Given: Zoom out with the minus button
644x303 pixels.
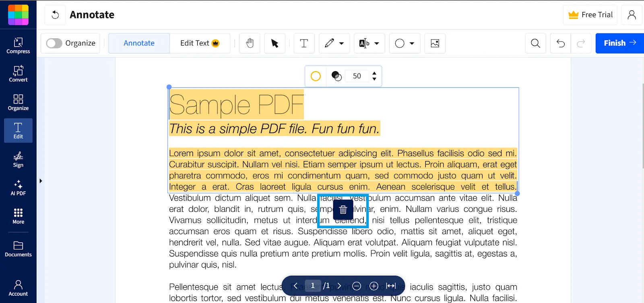Looking at the screenshot, I should [357, 286].
